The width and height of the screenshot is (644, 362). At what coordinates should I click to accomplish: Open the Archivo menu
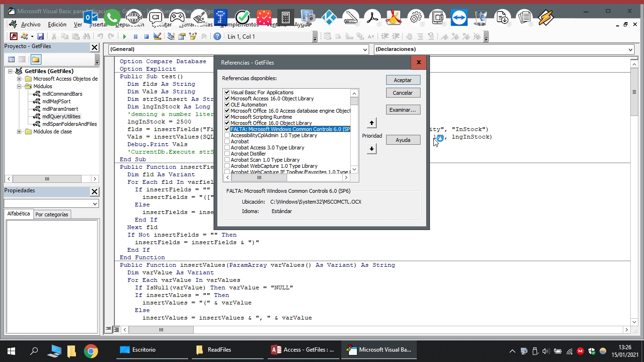(31, 25)
